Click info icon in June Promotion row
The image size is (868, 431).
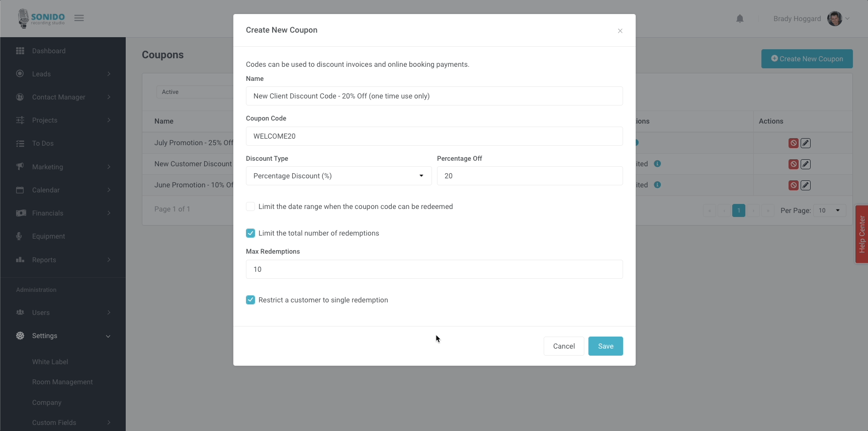657,185
